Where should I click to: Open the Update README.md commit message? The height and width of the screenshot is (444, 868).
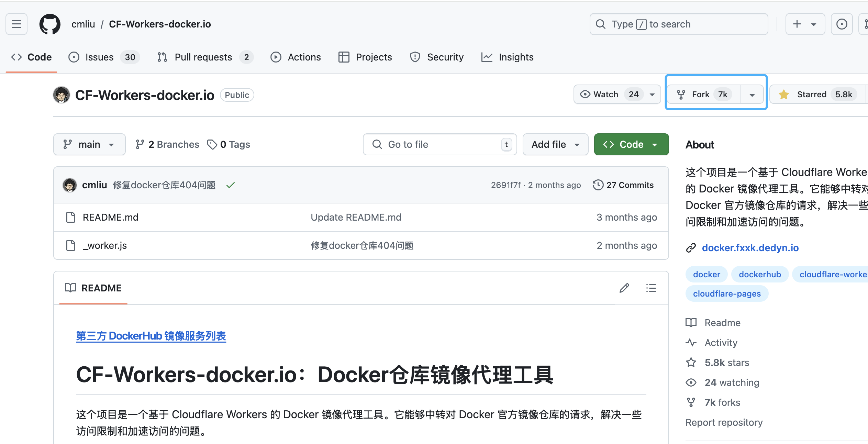click(x=356, y=217)
